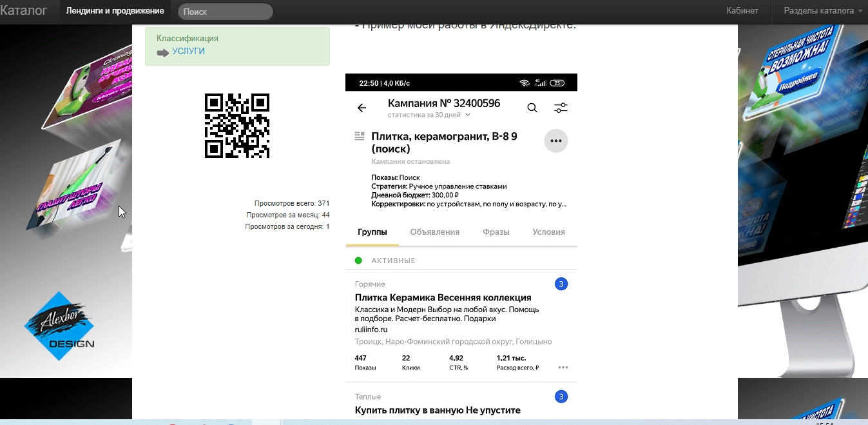
Task: Click the QR code image
Action: point(236,125)
